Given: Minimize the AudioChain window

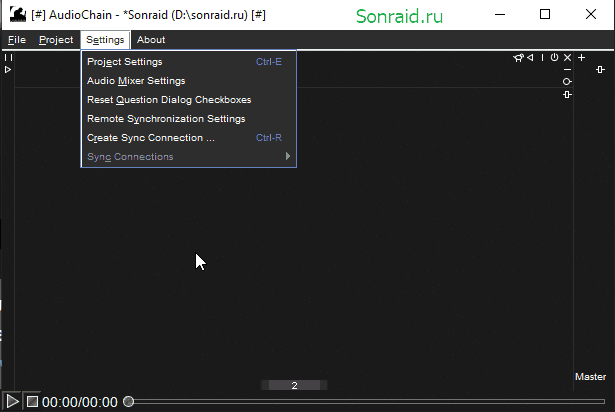Looking at the screenshot, I should [500, 15].
